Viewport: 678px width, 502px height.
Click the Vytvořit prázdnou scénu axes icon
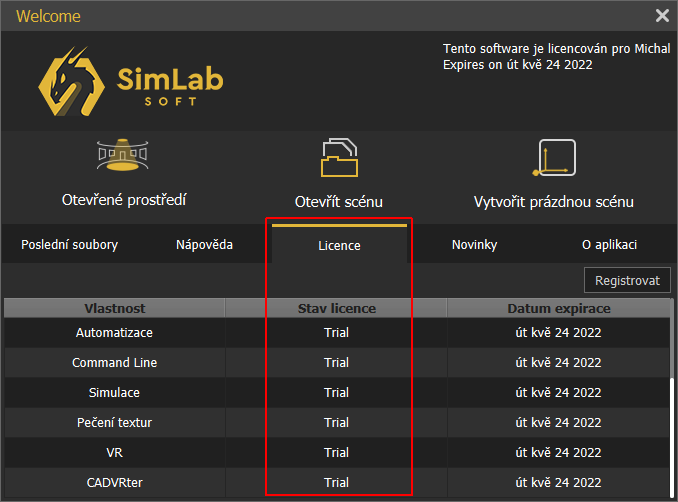point(553,158)
